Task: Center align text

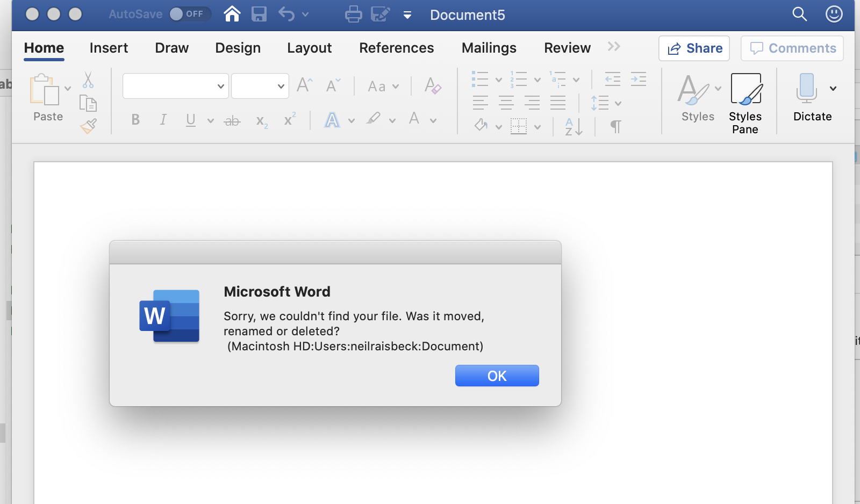Action: pyautogui.click(x=506, y=103)
